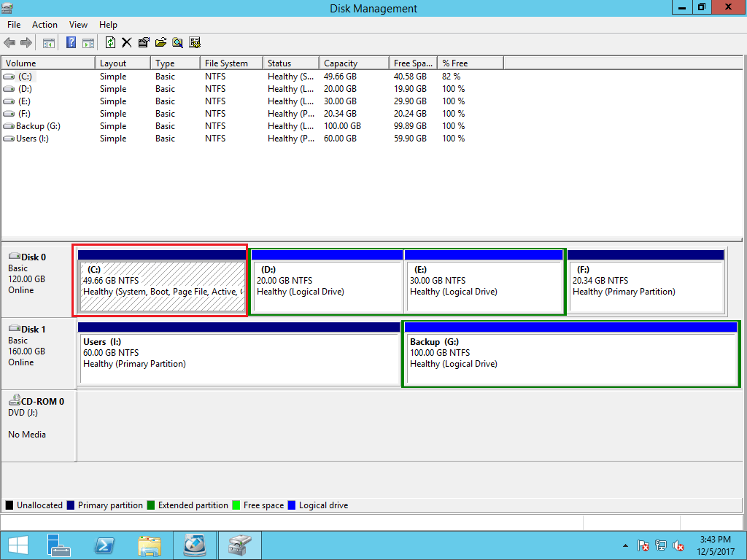Select the drive icon beside (F:) in list
The image size is (747, 560).
pos(9,114)
